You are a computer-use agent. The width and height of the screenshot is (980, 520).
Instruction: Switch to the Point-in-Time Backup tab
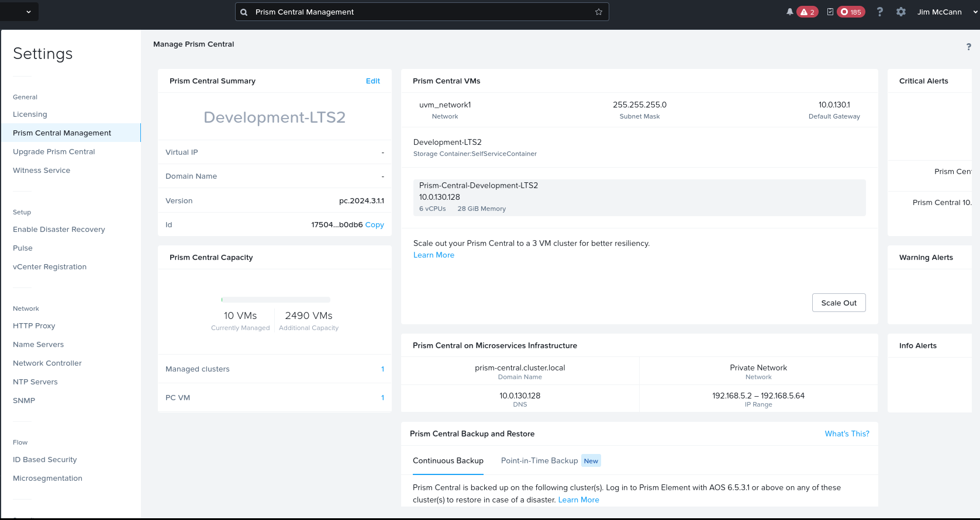539,461
